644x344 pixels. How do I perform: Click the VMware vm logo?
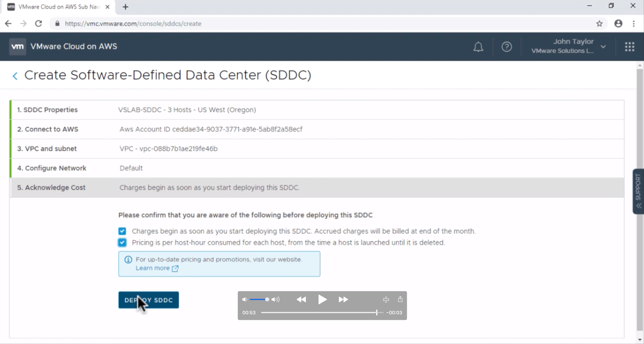[17, 47]
